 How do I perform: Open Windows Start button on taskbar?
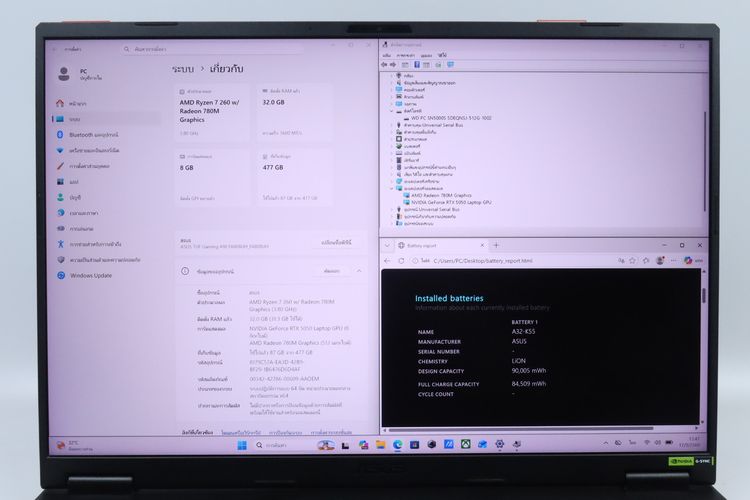coord(242,445)
